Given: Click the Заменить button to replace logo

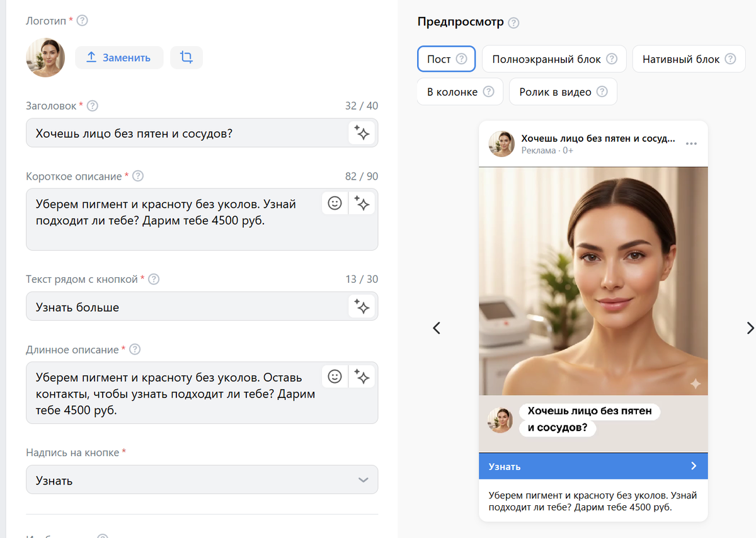Looking at the screenshot, I should point(119,57).
